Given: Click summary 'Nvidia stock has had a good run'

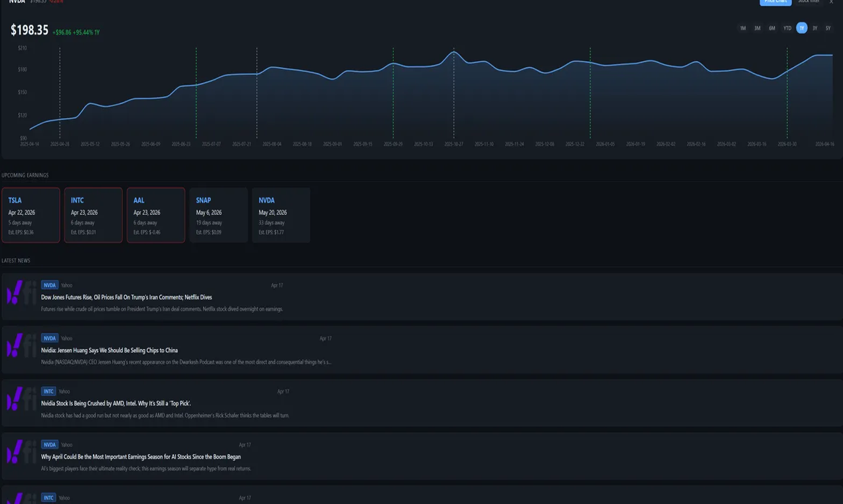Looking at the screenshot, I should point(165,416).
